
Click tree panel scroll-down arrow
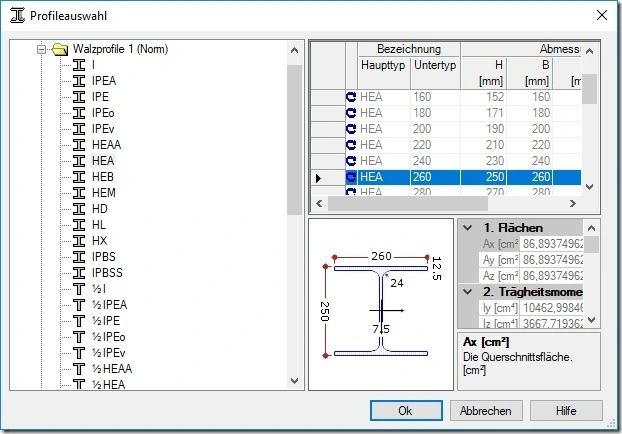(294, 381)
